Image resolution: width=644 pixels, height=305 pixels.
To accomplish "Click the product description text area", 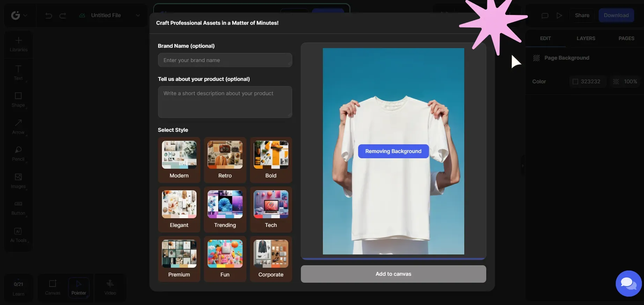I will [225, 102].
